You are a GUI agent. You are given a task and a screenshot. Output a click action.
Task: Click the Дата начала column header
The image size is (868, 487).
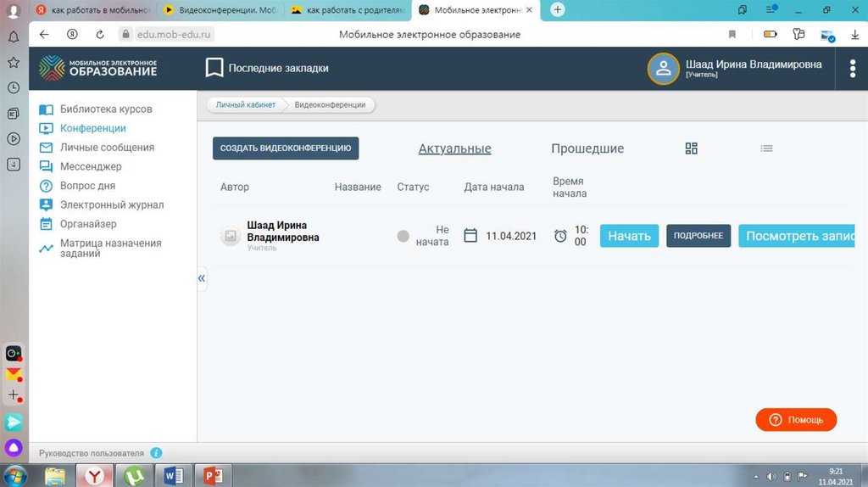click(494, 188)
